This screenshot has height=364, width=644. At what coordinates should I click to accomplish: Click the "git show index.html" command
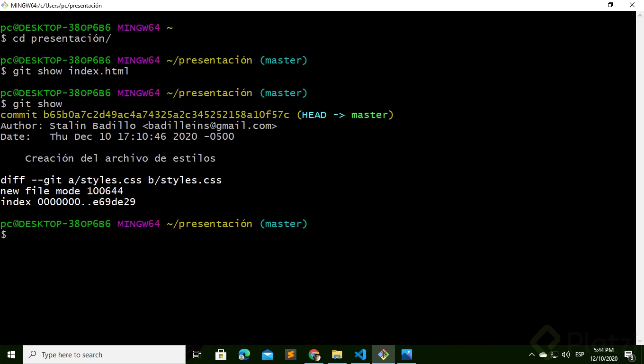(71, 71)
